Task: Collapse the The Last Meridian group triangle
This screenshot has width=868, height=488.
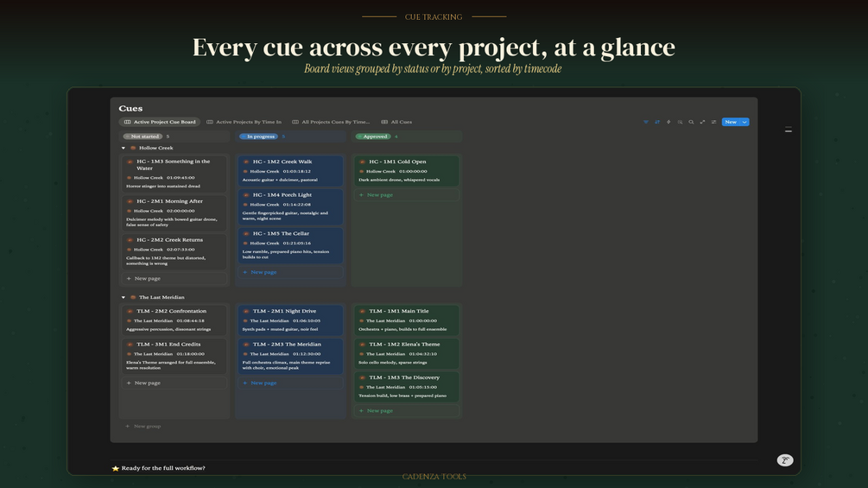Action: pos(124,297)
